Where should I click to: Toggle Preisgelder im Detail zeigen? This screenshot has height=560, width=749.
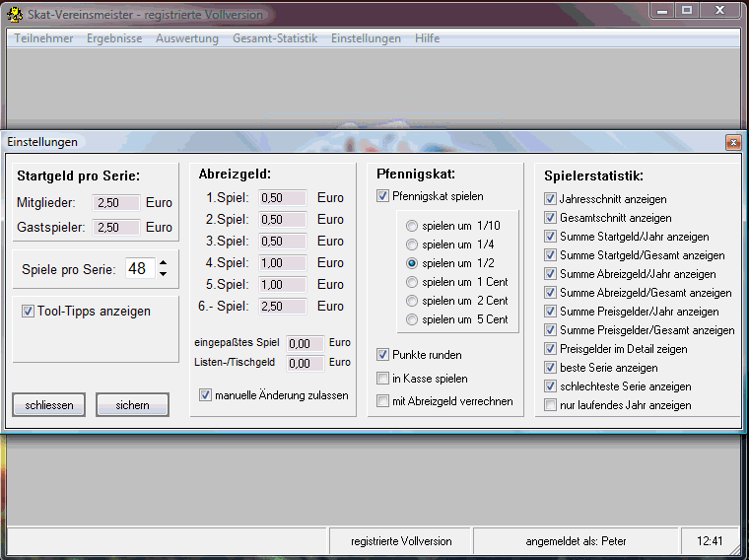point(550,349)
